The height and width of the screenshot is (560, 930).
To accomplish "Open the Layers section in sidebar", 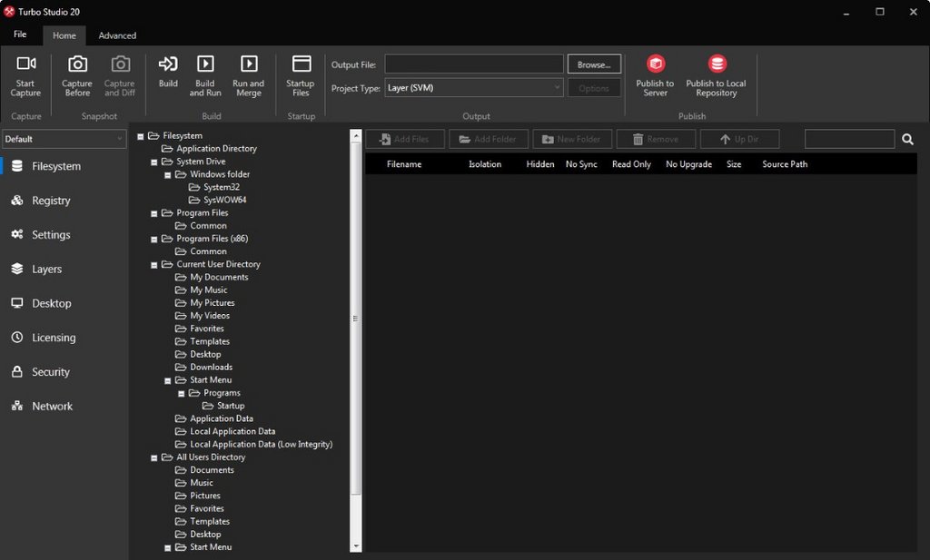I will 64,269.
